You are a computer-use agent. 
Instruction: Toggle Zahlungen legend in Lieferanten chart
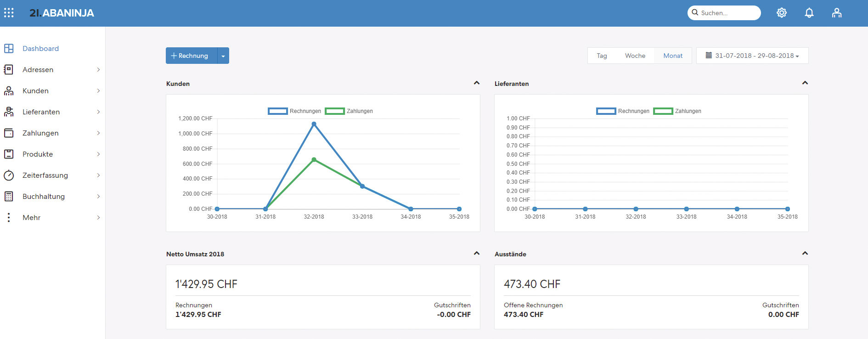[x=677, y=111]
